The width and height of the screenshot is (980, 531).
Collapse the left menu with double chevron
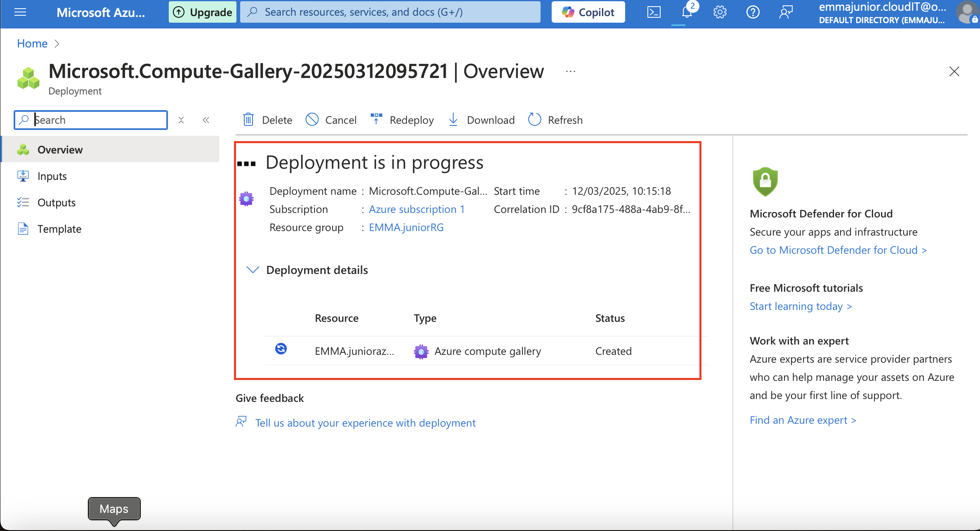pyautogui.click(x=206, y=120)
